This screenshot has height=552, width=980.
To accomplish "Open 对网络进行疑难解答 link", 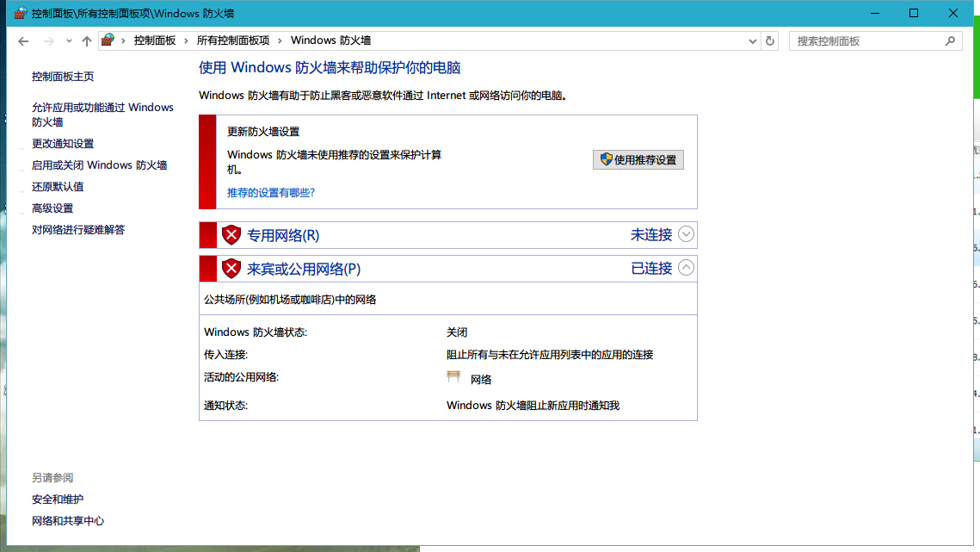I will click(x=79, y=230).
